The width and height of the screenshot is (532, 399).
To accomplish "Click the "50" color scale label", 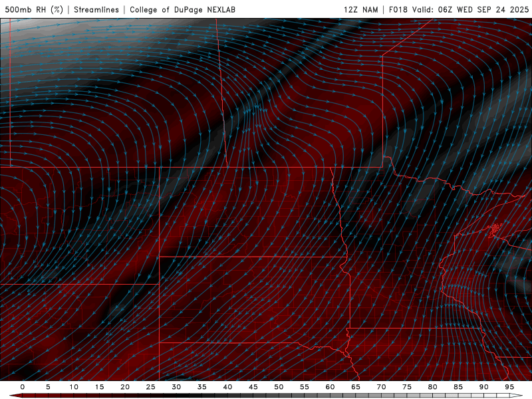I will pos(279,387).
